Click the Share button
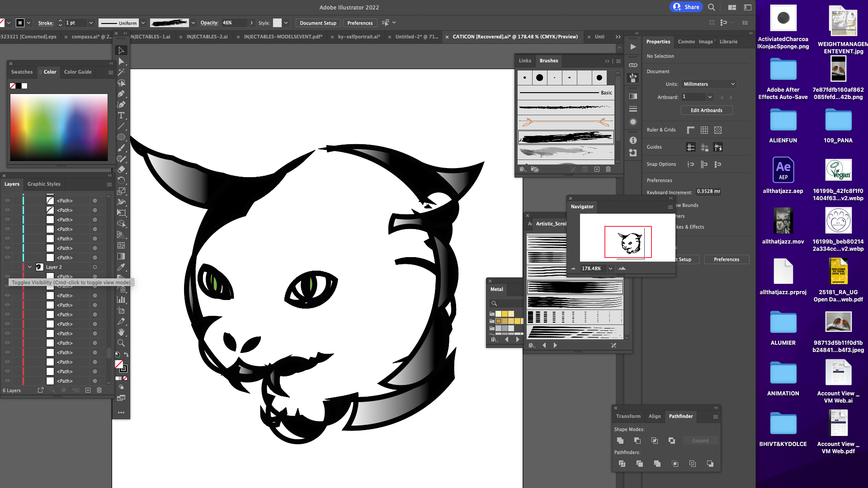Screen dimensions: 868x488 [x=686, y=7]
